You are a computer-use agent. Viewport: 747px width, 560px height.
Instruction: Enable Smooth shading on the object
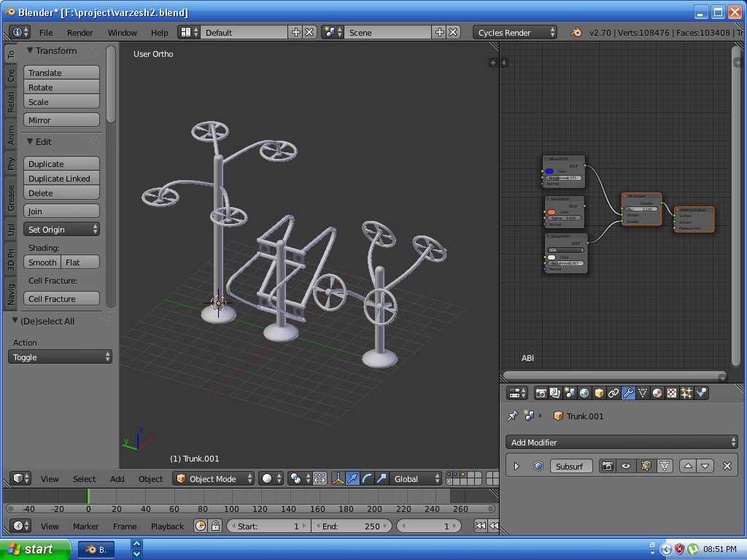click(42, 262)
